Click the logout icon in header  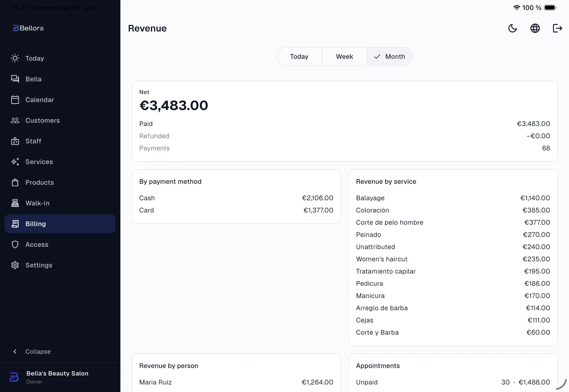[557, 28]
